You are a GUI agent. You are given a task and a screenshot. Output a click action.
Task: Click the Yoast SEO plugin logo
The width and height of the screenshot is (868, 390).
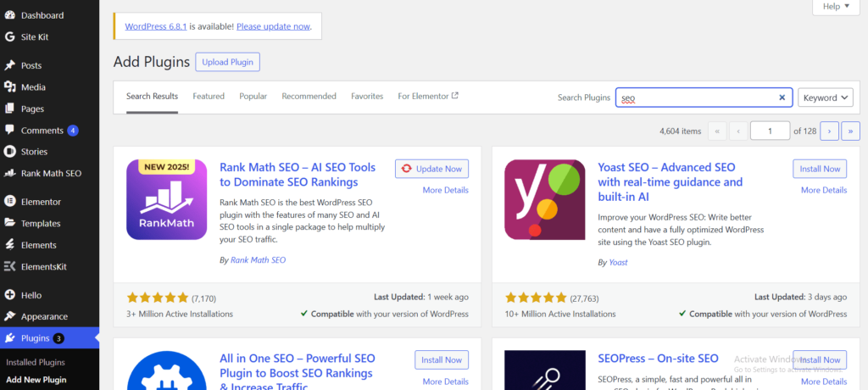point(545,199)
